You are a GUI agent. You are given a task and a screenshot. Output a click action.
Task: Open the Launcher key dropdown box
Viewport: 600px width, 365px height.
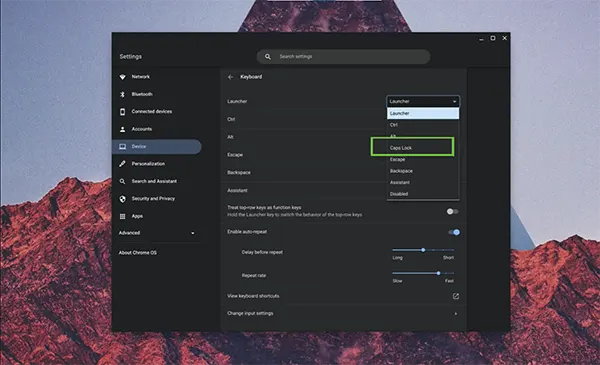423,101
